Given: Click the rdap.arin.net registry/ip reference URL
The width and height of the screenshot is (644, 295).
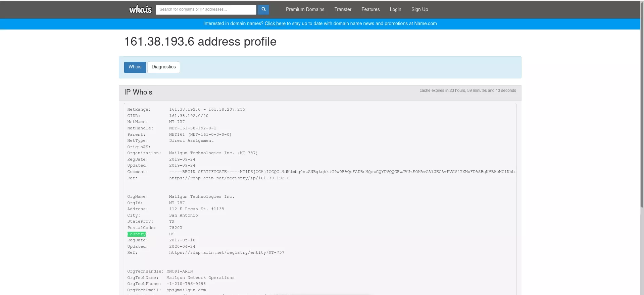Looking at the screenshot, I should 229,178.
